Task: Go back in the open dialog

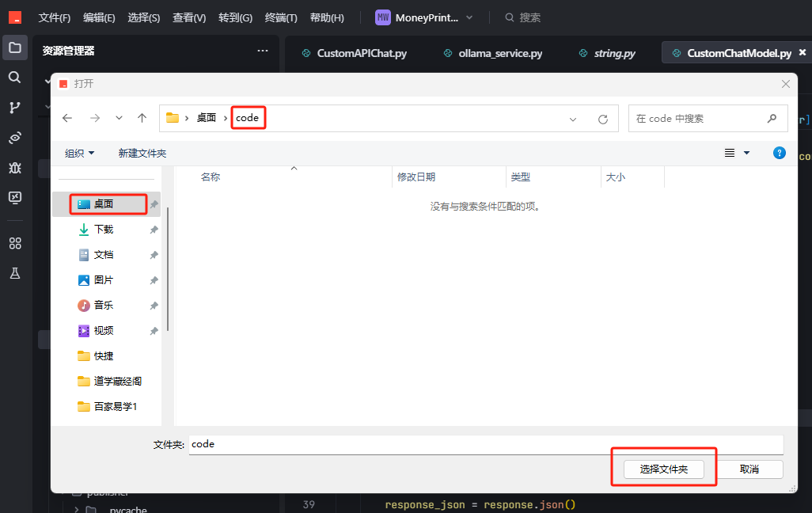Action: (x=67, y=118)
